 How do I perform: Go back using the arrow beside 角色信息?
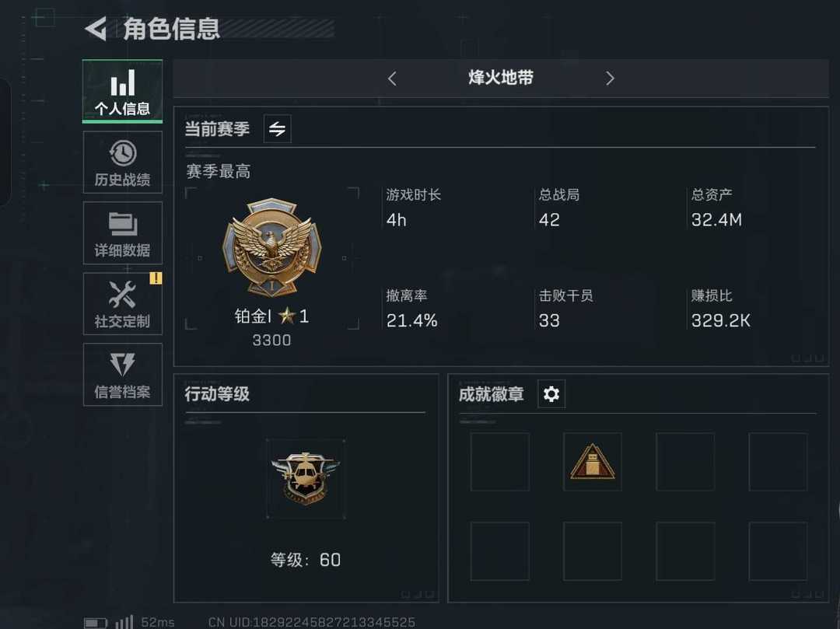[x=96, y=29]
